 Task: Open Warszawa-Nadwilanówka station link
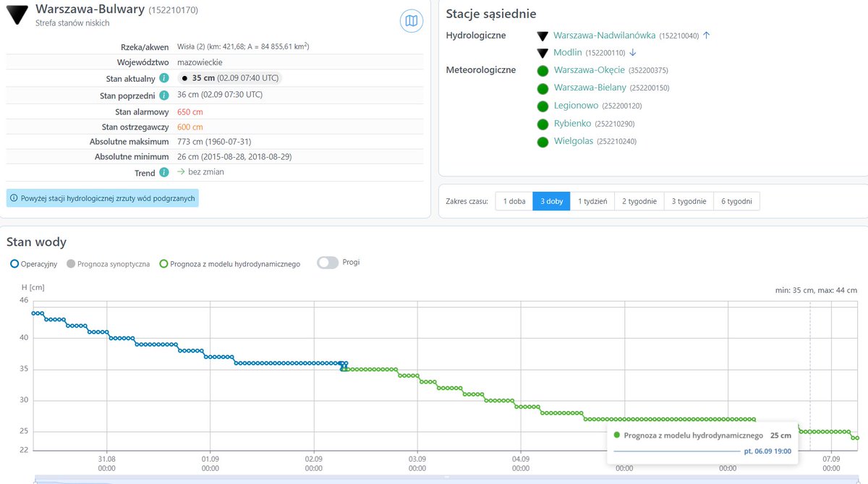point(605,35)
